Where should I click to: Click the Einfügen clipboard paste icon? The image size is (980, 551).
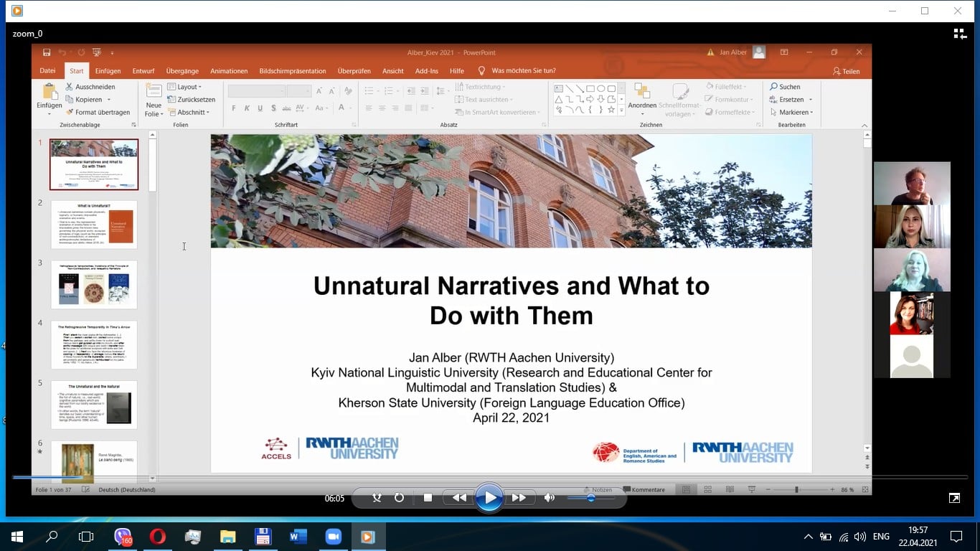pos(50,92)
